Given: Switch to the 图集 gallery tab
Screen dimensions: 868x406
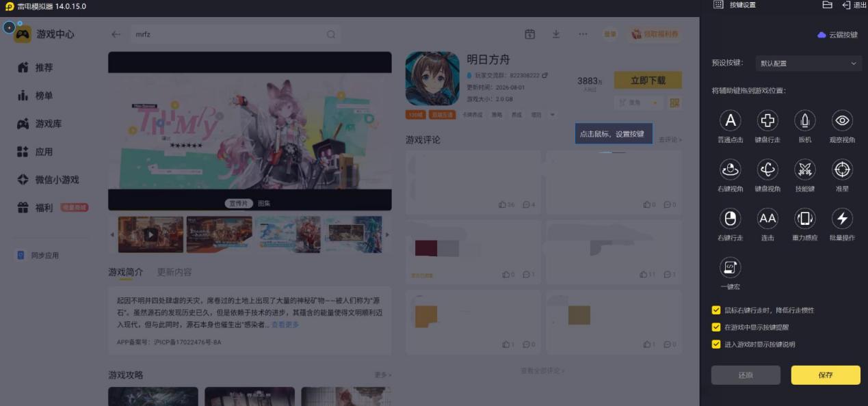Looking at the screenshot, I should click(x=264, y=204).
